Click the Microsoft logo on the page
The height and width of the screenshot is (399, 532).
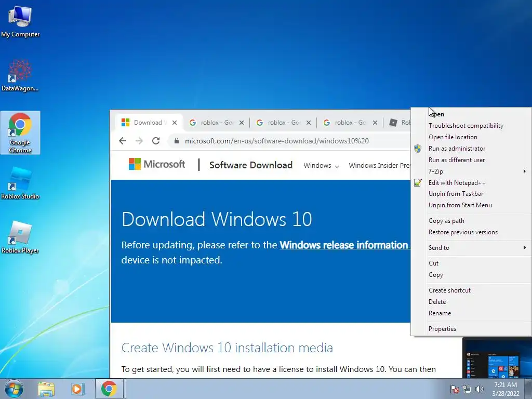[157, 164]
